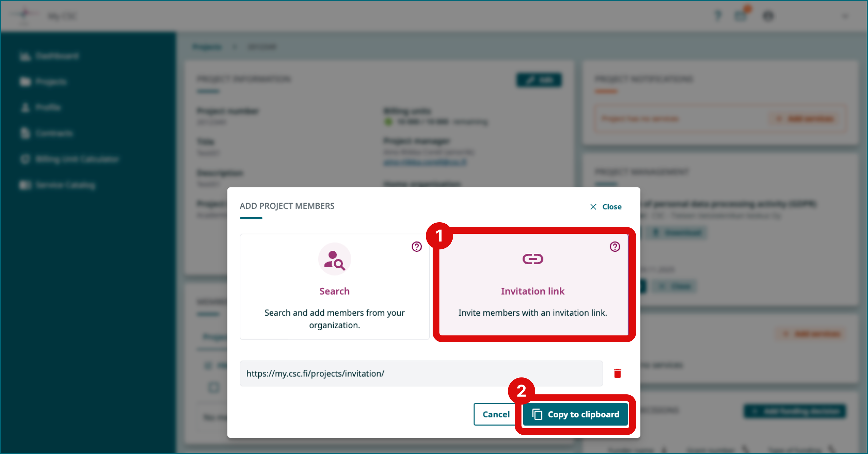The width and height of the screenshot is (868, 454).
Task: Select the invitation URL input field
Action: click(x=421, y=373)
